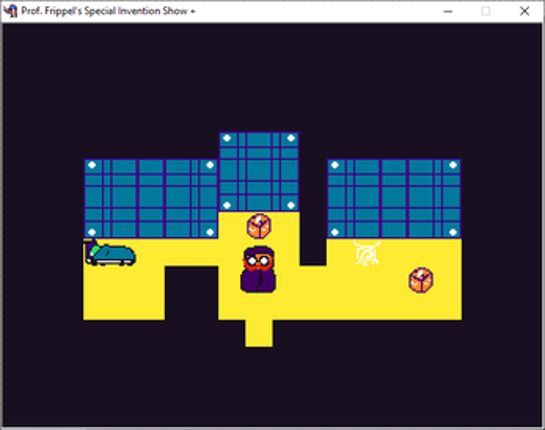Click the left teal window wall
545x430 pixels.
pos(151,198)
